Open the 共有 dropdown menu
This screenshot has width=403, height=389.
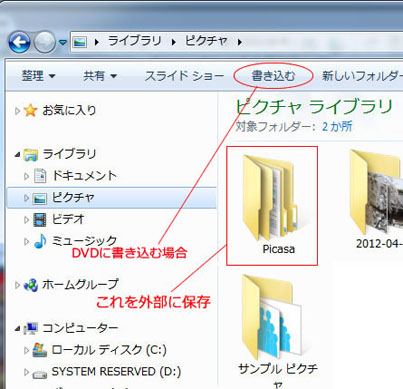(x=100, y=76)
